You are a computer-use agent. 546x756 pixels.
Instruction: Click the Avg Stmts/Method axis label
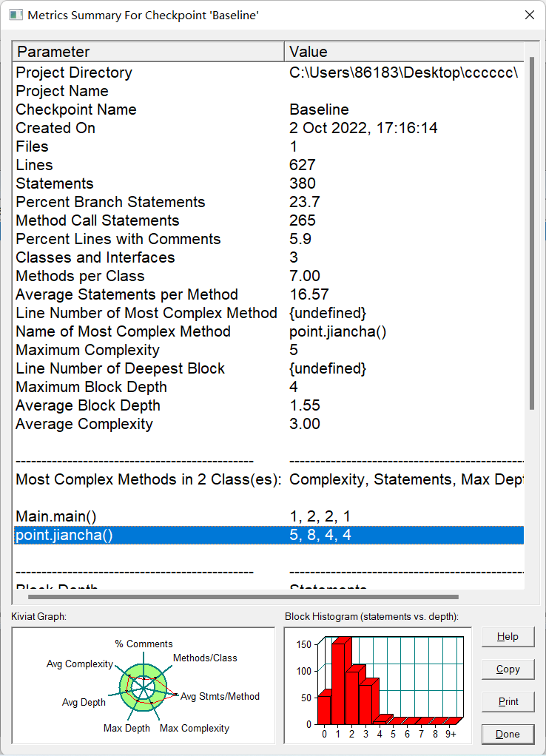[220, 696]
